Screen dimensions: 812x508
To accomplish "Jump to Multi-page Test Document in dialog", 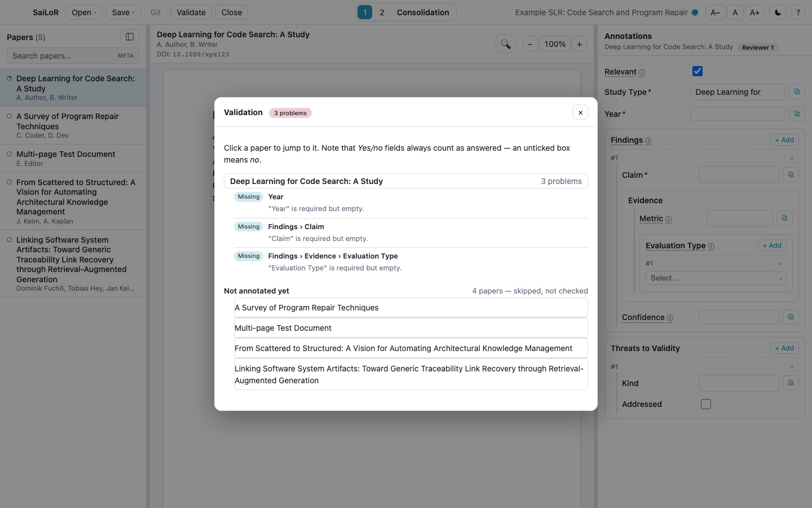I will [411, 328].
